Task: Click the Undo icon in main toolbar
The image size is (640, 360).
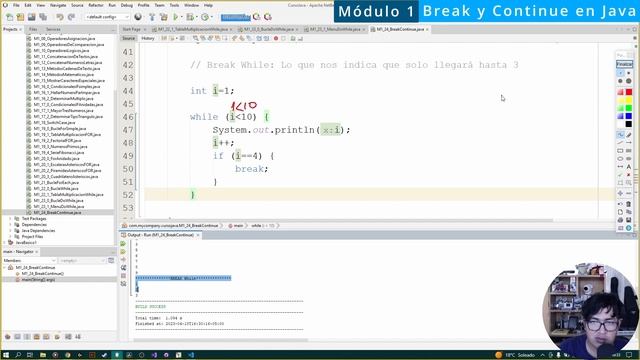Action: click(60, 17)
